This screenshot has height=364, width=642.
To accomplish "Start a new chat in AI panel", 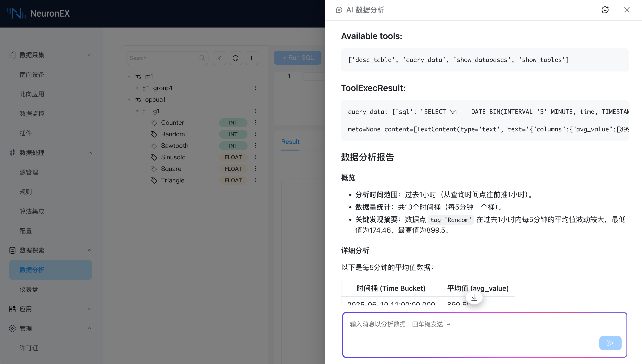I will (x=605, y=10).
